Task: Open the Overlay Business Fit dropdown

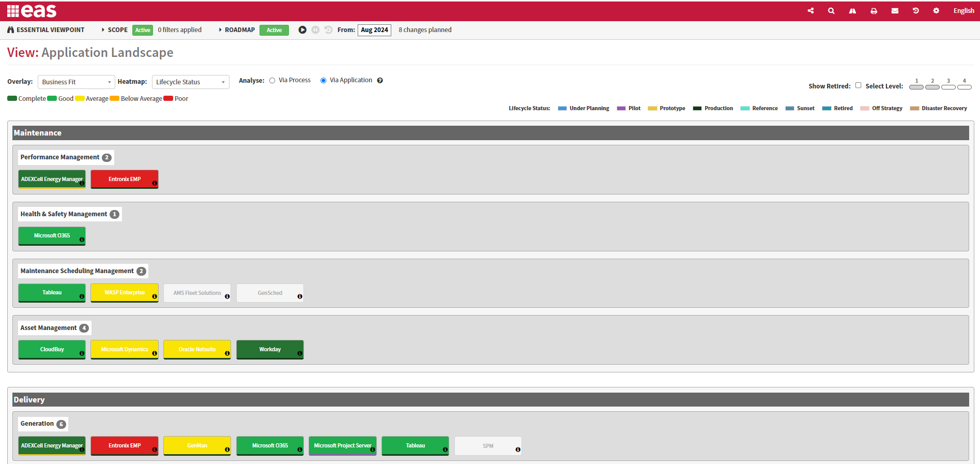Action: click(x=76, y=82)
